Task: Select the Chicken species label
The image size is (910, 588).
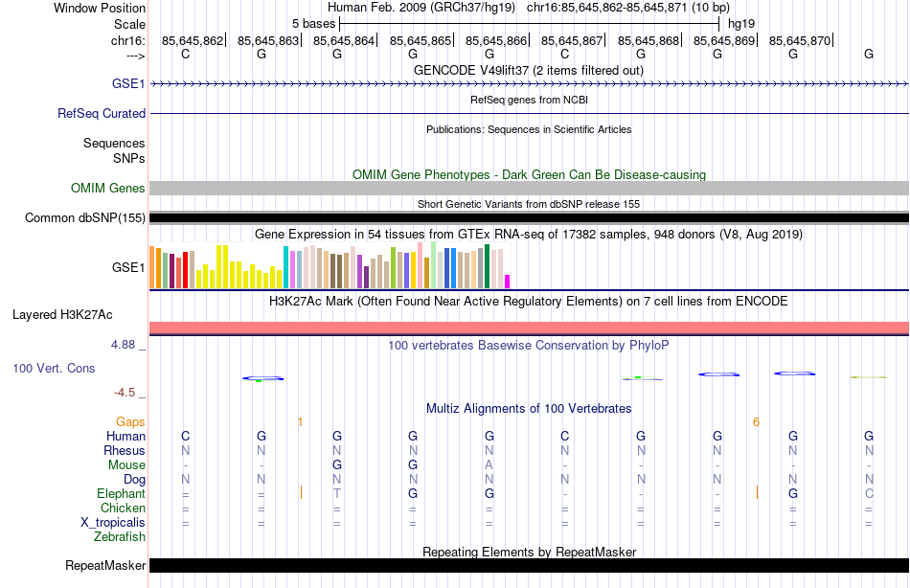Action: tap(123, 508)
